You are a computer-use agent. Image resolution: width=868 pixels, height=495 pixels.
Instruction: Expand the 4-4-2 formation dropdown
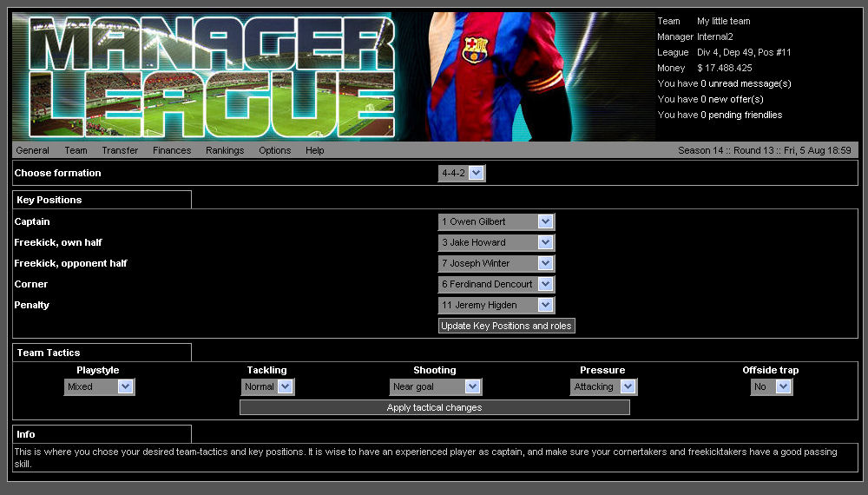462,173
